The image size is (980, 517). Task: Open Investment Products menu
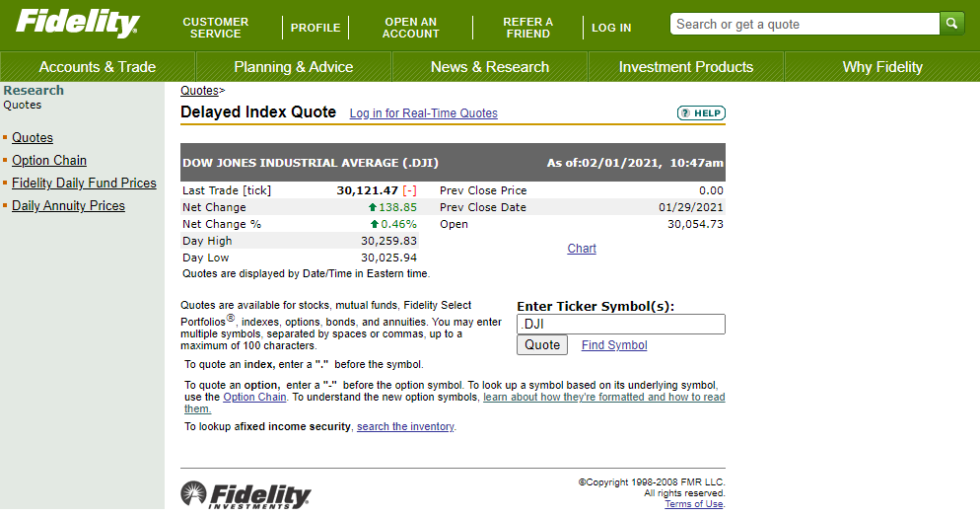coord(685,67)
